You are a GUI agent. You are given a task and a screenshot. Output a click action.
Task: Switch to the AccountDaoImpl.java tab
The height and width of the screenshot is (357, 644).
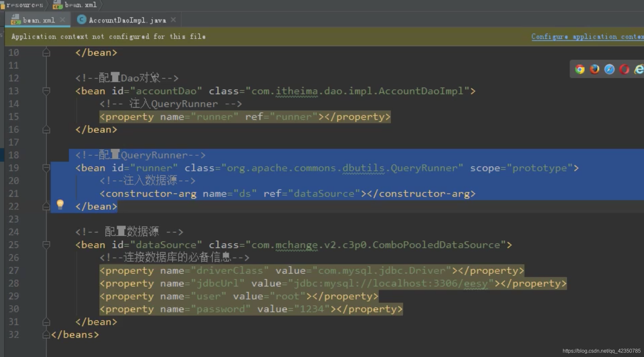(x=127, y=20)
